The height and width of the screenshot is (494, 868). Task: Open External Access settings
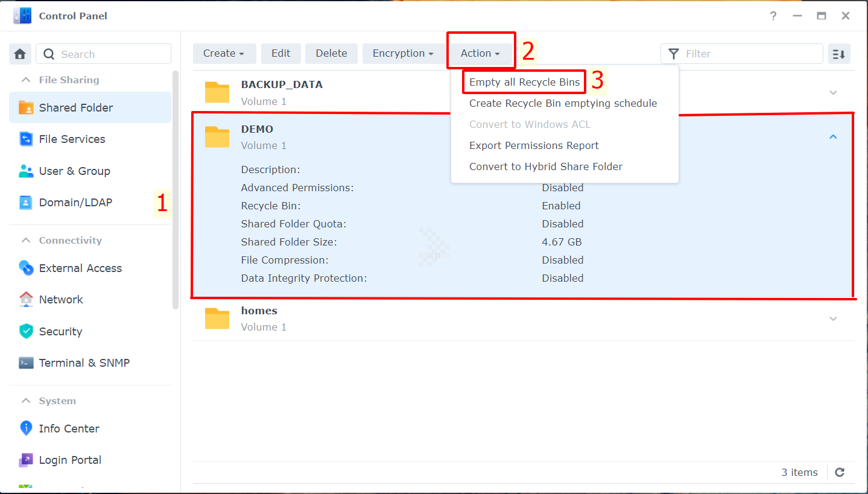(x=80, y=268)
